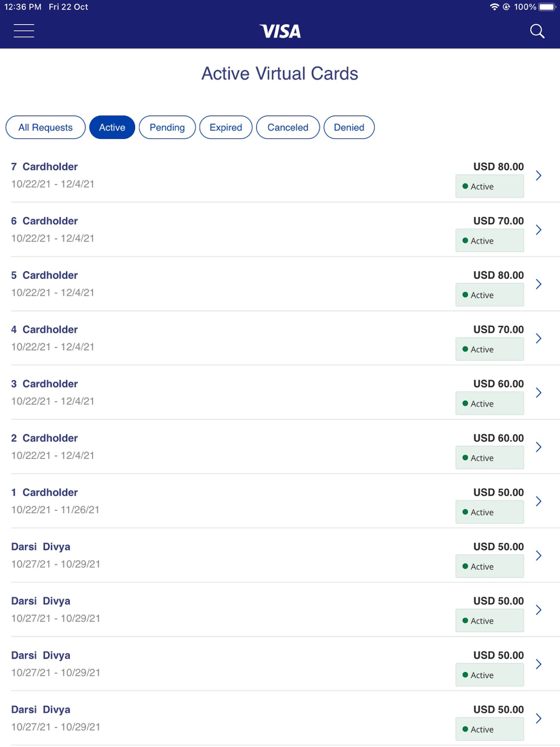
Task: Tap Active status badge of 5 Cardholder
Action: [x=489, y=295]
